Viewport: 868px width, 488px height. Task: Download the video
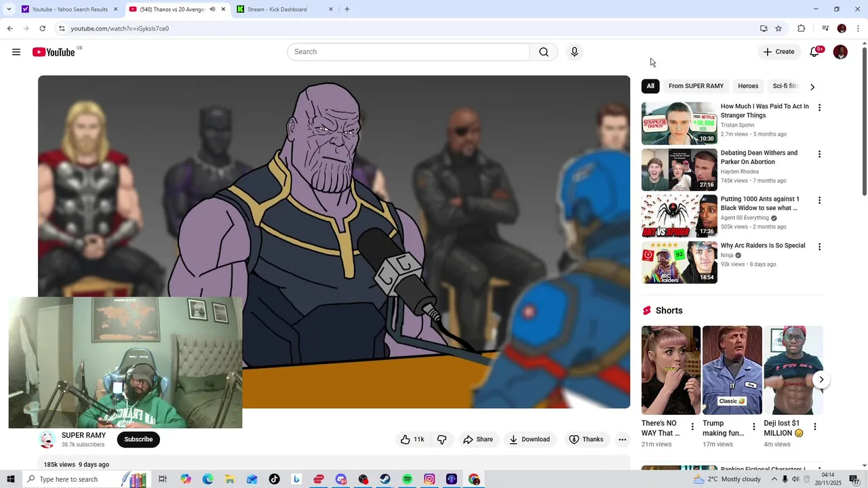pos(530,439)
